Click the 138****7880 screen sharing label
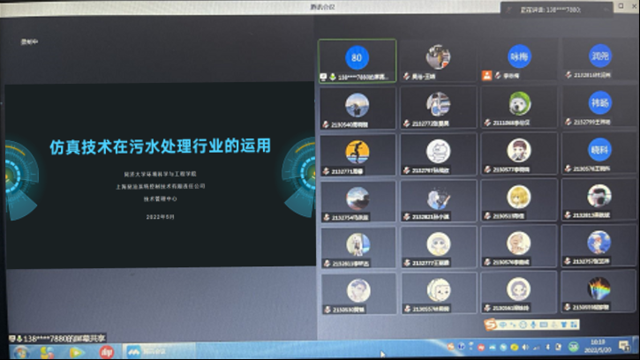This screenshot has height=360, width=640. pyautogui.click(x=57, y=338)
